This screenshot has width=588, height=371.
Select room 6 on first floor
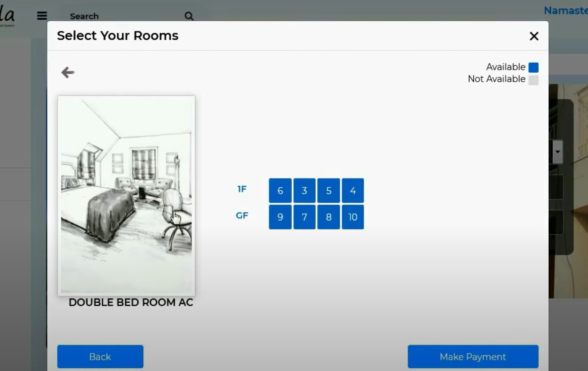[280, 191]
